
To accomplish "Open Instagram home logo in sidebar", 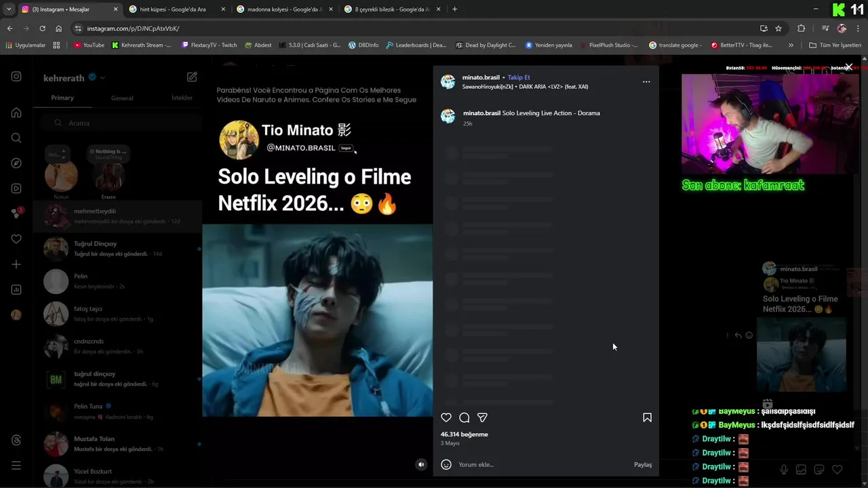I will [16, 77].
